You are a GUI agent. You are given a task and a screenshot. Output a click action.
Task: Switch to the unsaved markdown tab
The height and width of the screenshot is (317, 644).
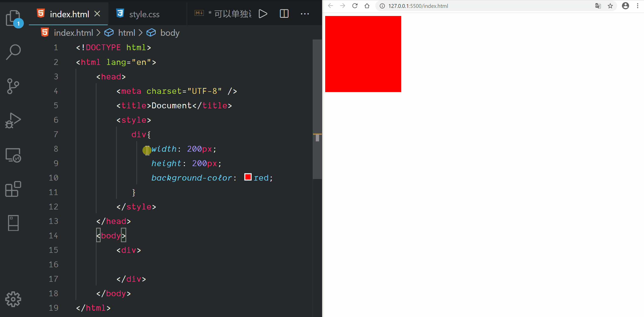tap(223, 14)
